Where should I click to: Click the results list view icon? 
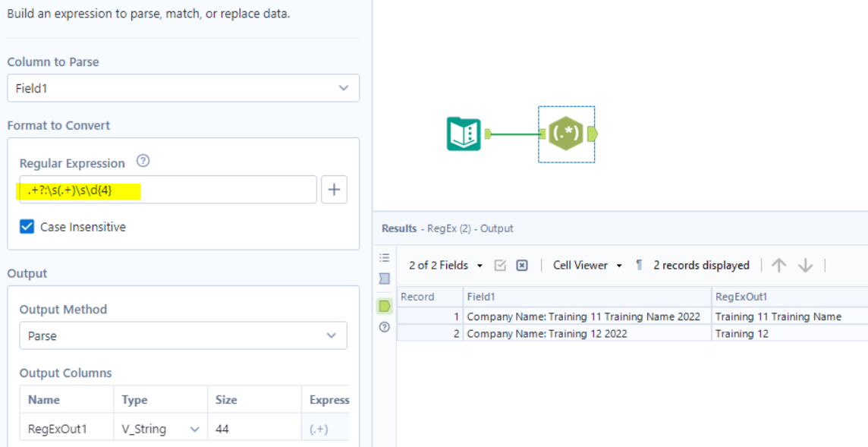385,258
